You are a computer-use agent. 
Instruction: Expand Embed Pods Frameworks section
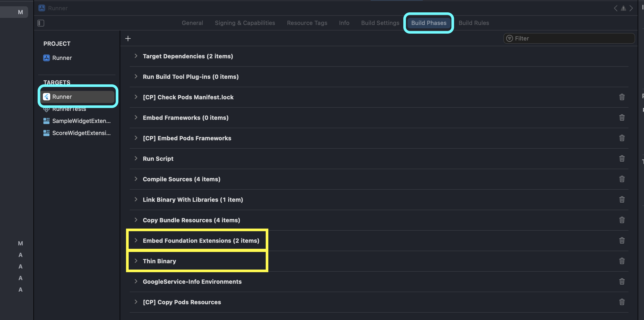click(136, 138)
